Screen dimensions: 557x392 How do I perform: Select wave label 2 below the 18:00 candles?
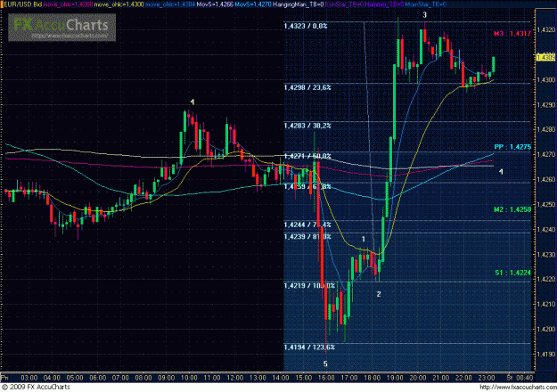[x=379, y=294]
